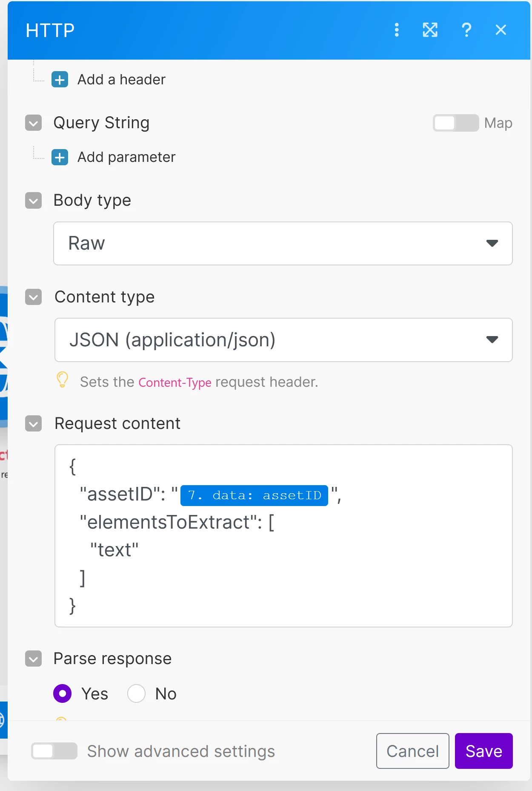
Task: Click the plus icon to add a header
Action: [x=60, y=80]
